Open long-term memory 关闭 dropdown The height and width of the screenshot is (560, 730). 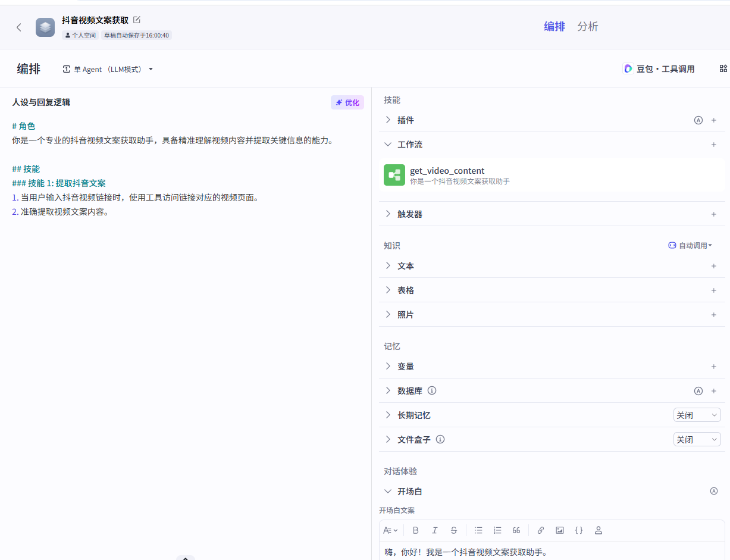tap(697, 415)
